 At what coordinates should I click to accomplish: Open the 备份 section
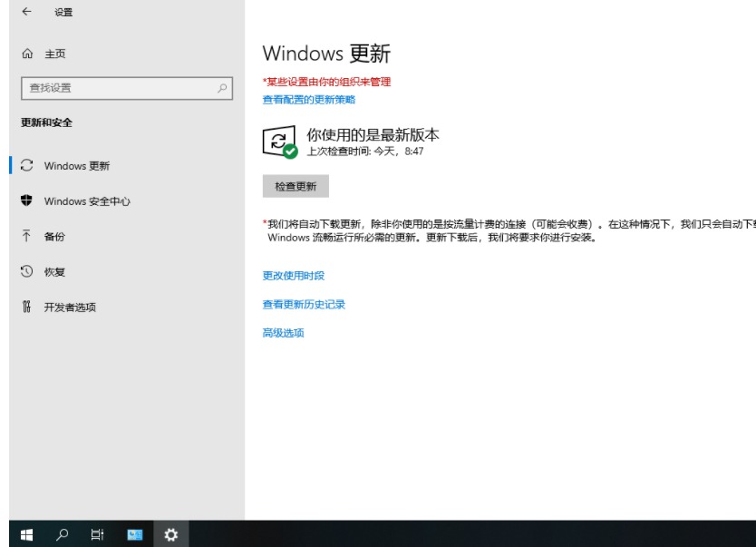[x=127, y=236]
